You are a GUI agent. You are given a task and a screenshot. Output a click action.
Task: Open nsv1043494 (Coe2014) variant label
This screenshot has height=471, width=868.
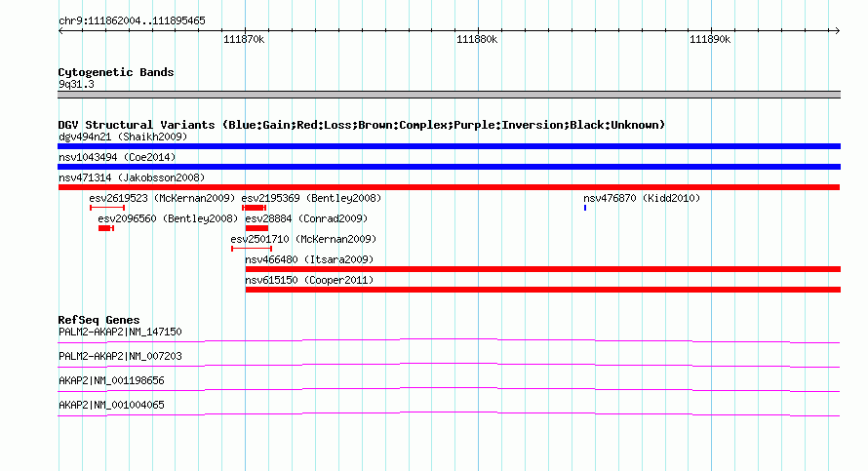[117, 157]
